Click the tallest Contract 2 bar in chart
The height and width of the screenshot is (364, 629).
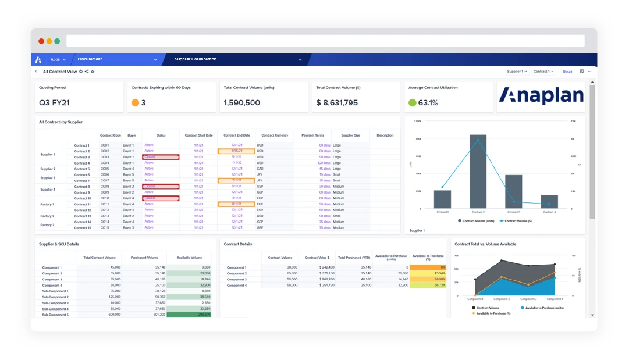point(478,171)
